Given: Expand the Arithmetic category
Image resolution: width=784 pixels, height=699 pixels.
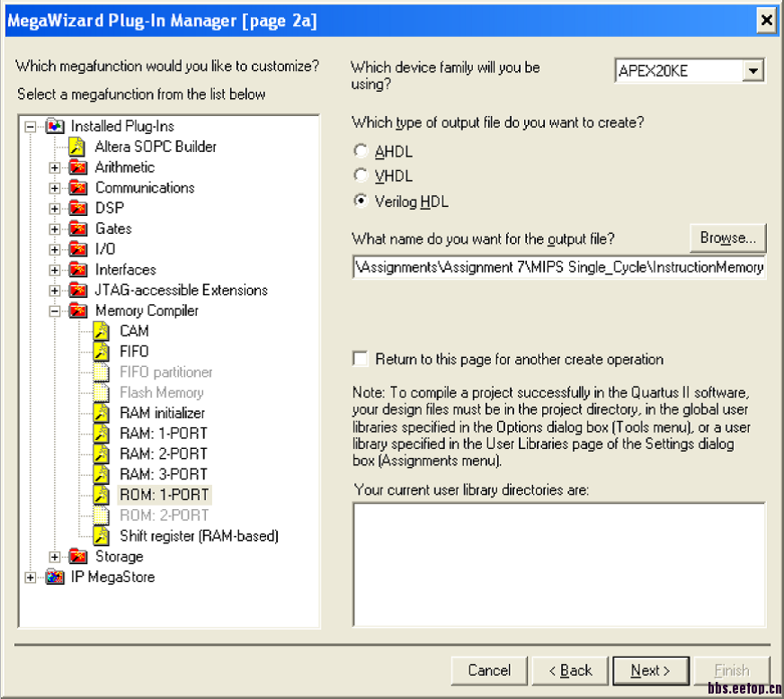Looking at the screenshot, I should (55, 167).
